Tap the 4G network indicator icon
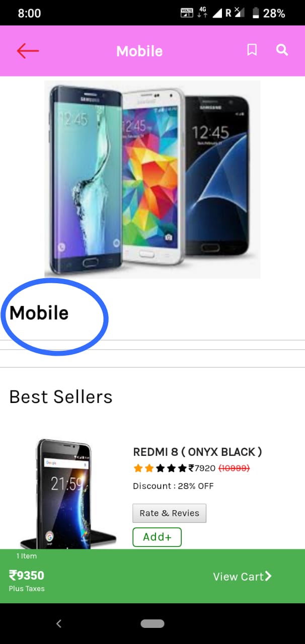 pyautogui.click(x=202, y=13)
